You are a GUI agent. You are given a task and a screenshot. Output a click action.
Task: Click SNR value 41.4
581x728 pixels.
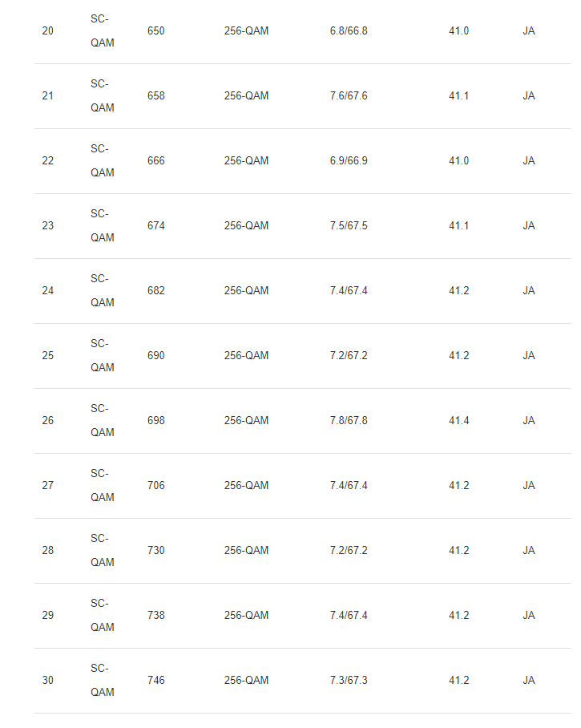(x=458, y=421)
